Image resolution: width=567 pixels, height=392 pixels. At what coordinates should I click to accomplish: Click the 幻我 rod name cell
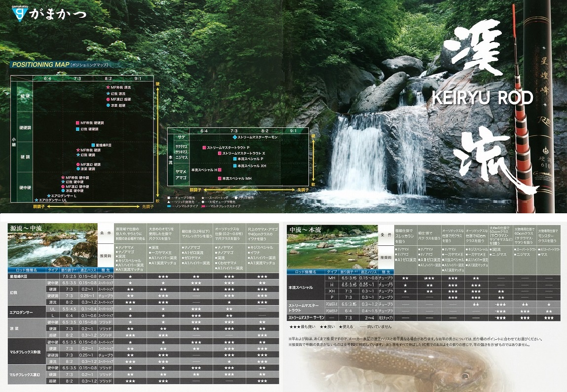pos(27,292)
